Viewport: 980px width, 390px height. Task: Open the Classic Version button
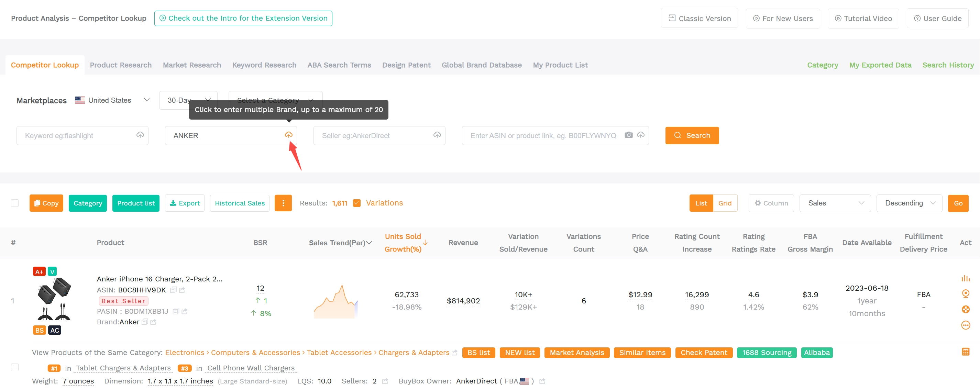click(x=699, y=18)
